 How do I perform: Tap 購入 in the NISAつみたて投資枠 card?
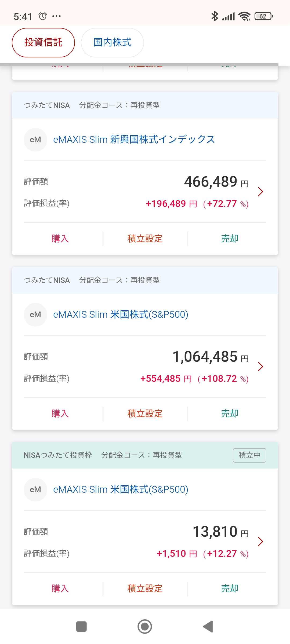(x=60, y=588)
